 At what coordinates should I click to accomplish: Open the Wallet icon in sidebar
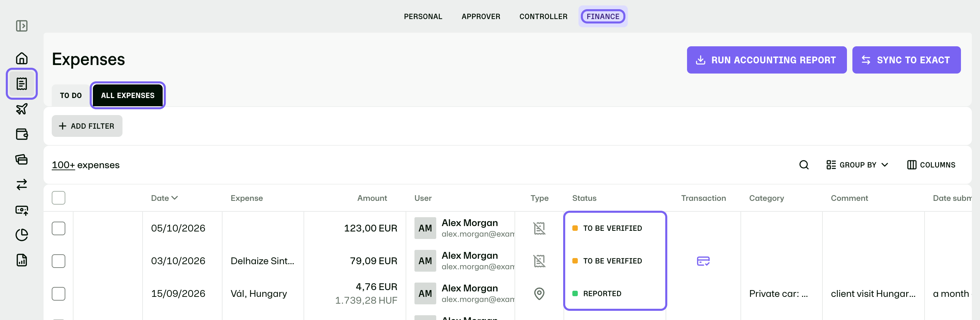22,134
